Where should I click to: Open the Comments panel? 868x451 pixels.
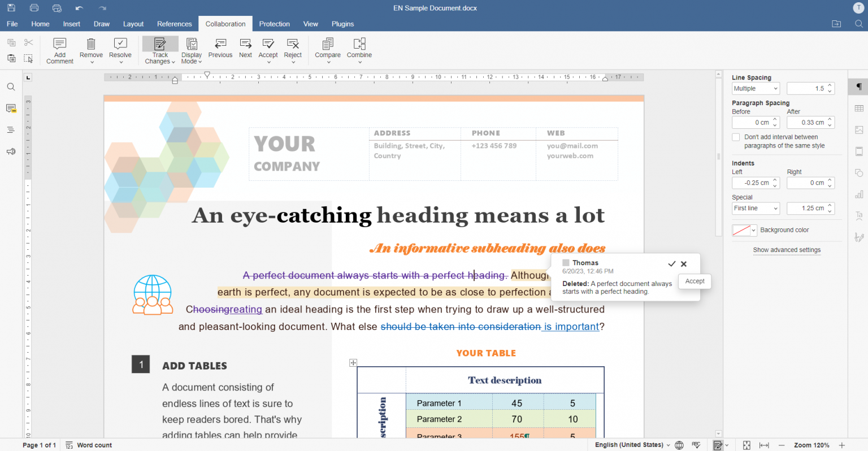[x=11, y=109]
